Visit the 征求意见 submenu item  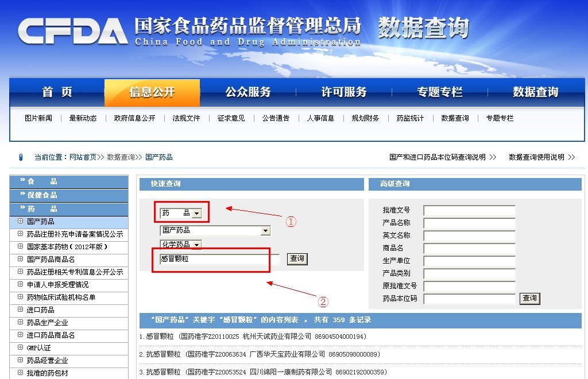(231, 118)
